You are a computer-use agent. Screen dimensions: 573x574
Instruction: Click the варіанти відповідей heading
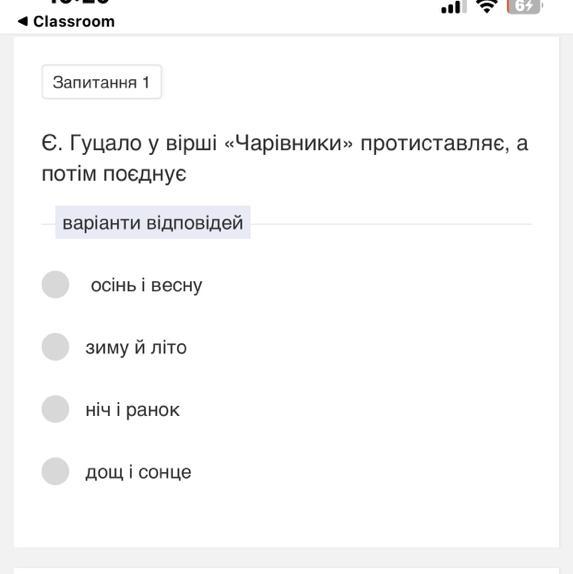click(x=153, y=223)
